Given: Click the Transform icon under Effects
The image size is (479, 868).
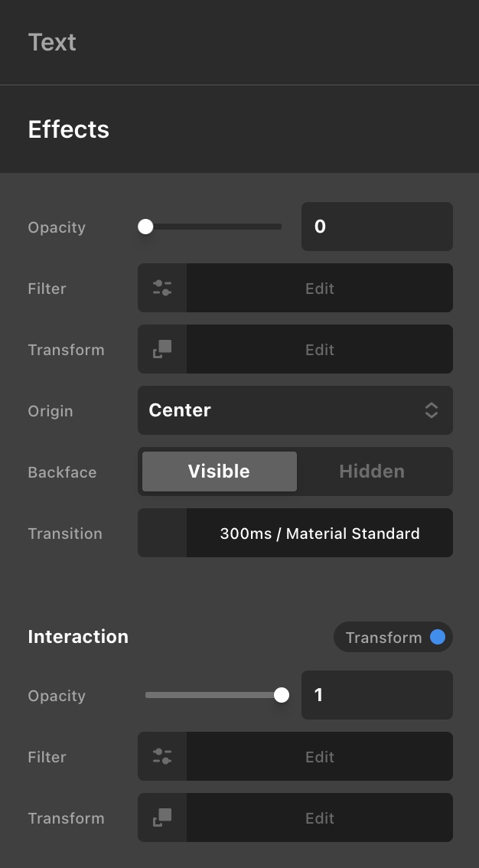Looking at the screenshot, I should pos(162,349).
